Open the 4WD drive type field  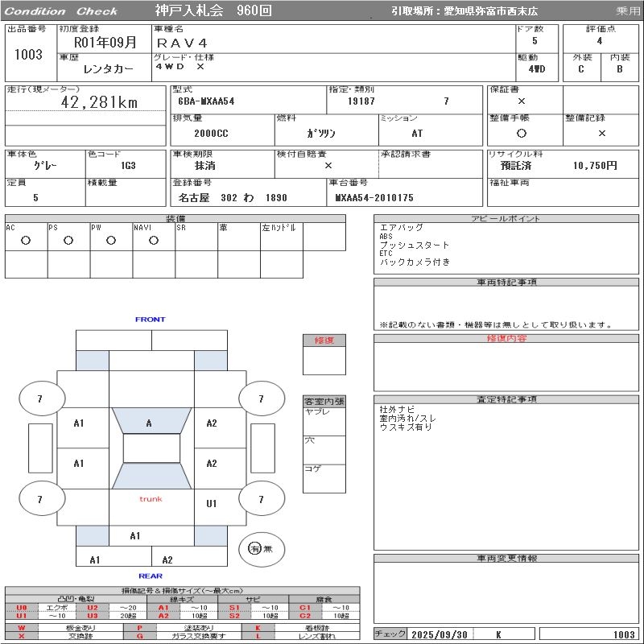tap(537, 69)
